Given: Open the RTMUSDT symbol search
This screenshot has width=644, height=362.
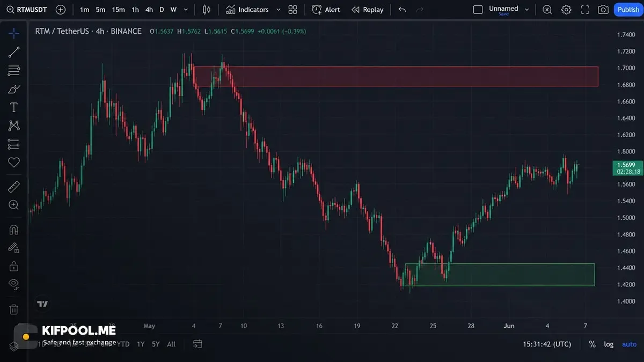Looking at the screenshot, I should pos(26,10).
